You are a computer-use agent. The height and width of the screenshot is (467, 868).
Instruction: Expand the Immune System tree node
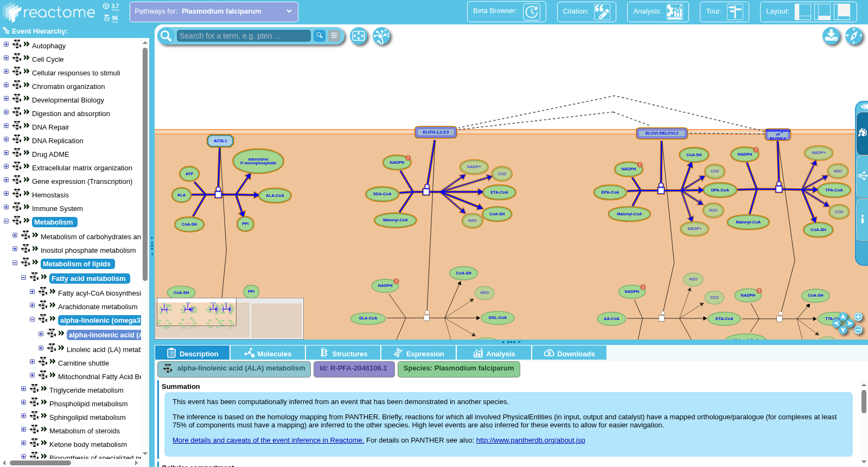click(x=6, y=207)
